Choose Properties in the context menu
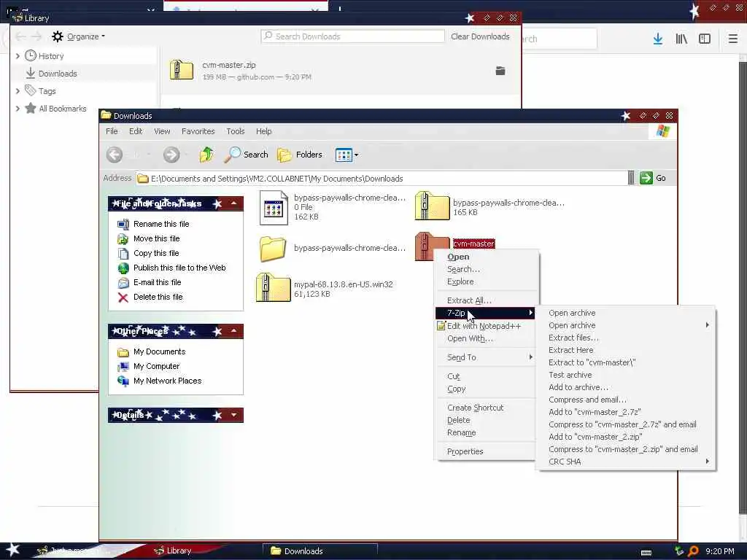Screen dimensions: 747x560 pyautogui.click(x=465, y=451)
